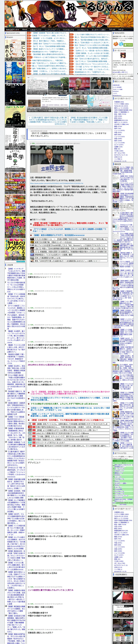Visit the カイカイ反応通信 mutual link
Viewport: 138px width, 644px height.
pos(117,87)
